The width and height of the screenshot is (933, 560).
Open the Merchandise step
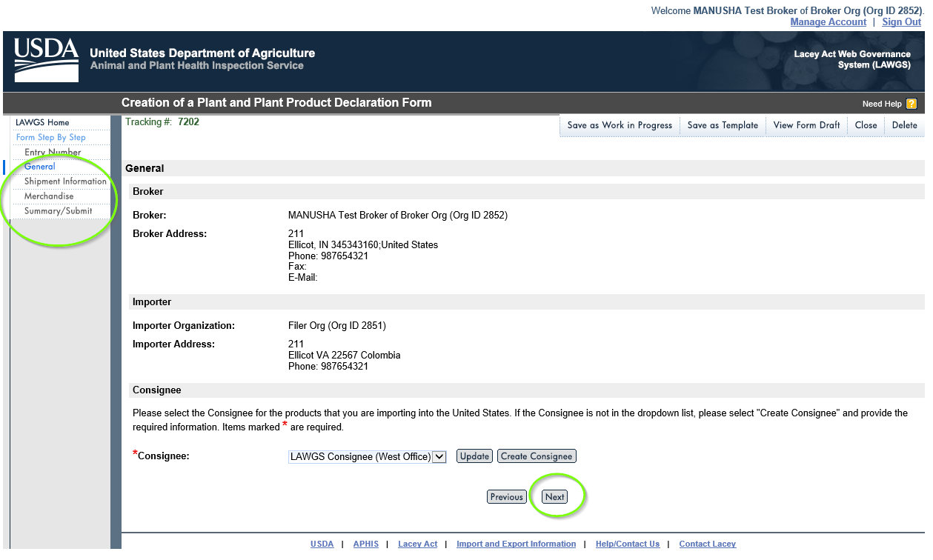pyautogui.click(x=49, y=196)
